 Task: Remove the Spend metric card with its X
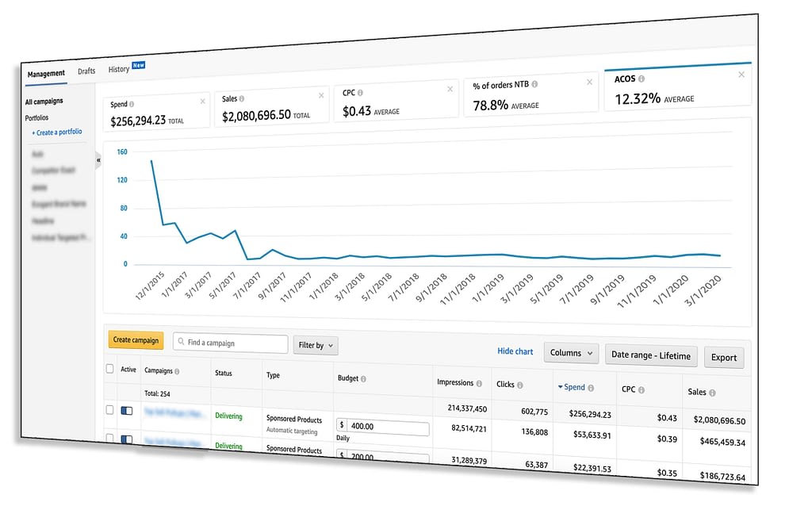click(x=202, y=102)
